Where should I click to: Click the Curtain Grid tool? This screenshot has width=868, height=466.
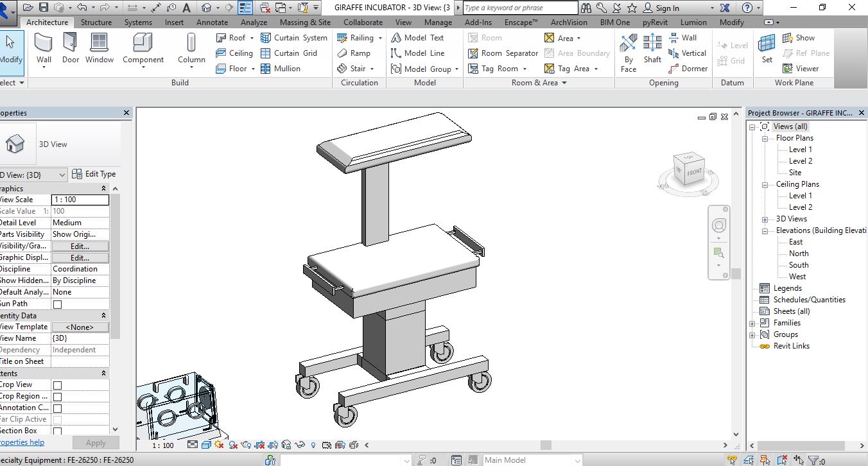289,53
